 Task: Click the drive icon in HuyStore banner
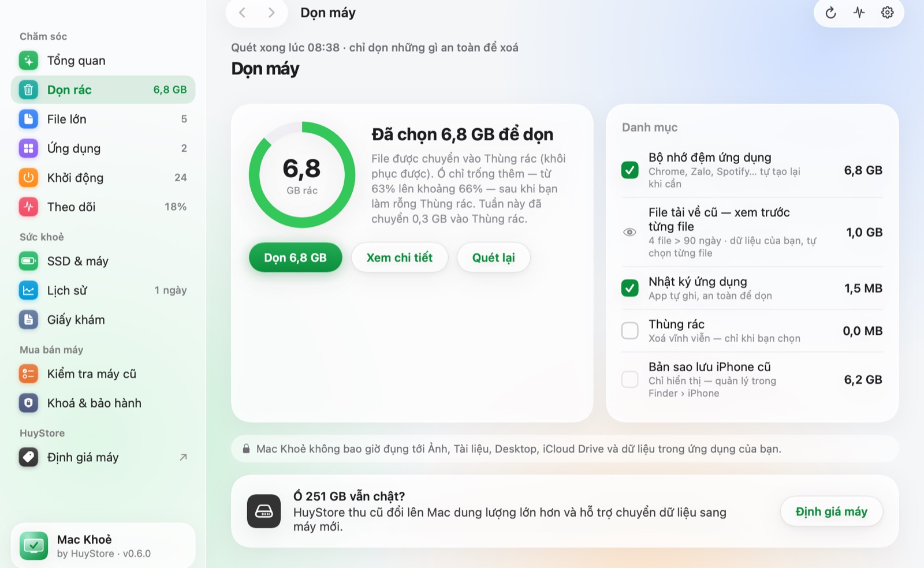pos(264,511)
